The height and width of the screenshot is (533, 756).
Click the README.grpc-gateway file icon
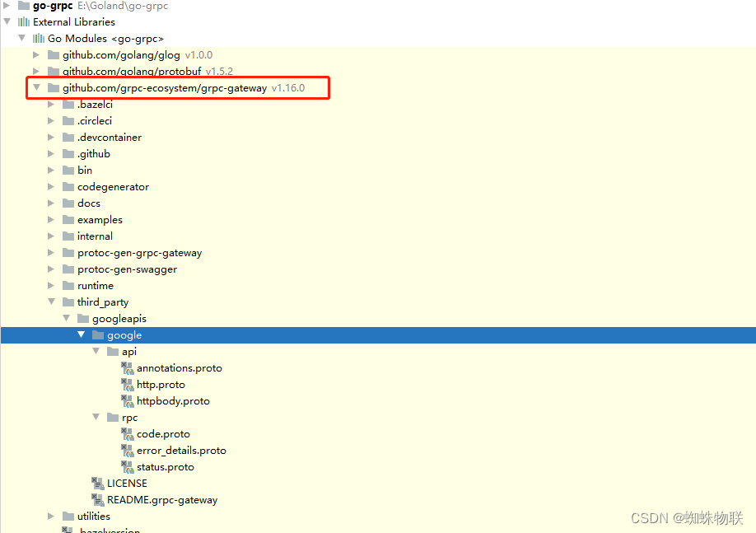[98, 500]
